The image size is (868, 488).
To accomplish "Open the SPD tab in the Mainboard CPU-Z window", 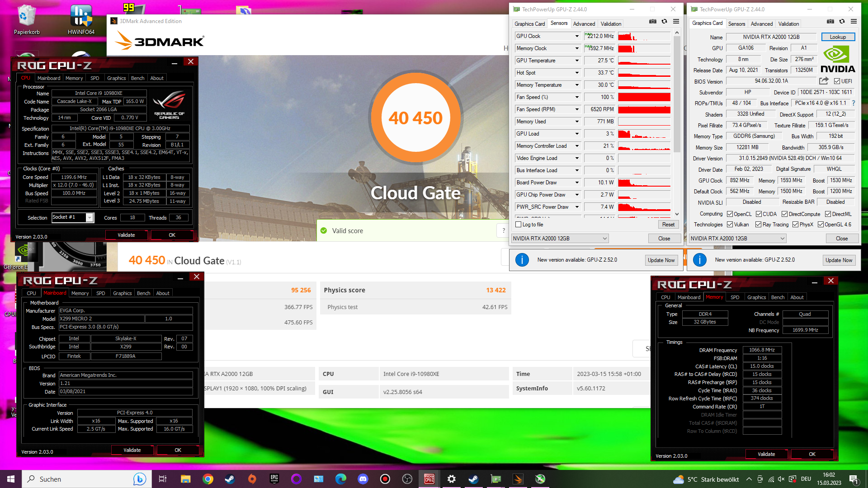I will [x=100, y=293].
